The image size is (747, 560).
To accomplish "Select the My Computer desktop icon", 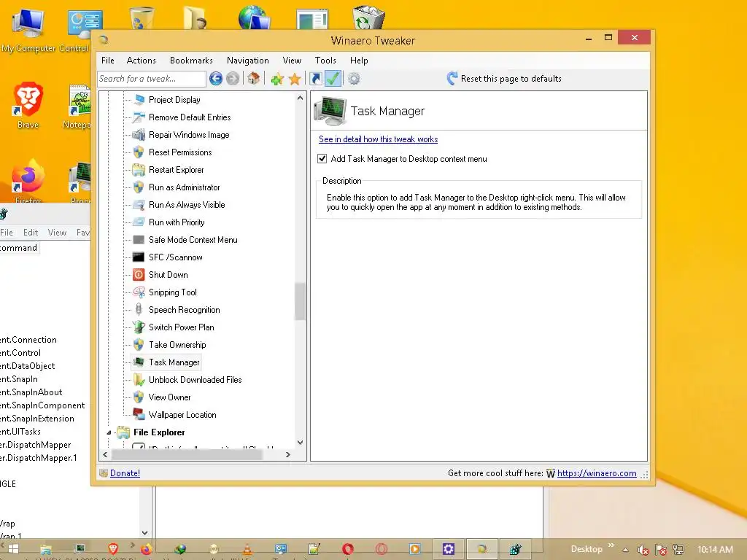I will (28, 29).
